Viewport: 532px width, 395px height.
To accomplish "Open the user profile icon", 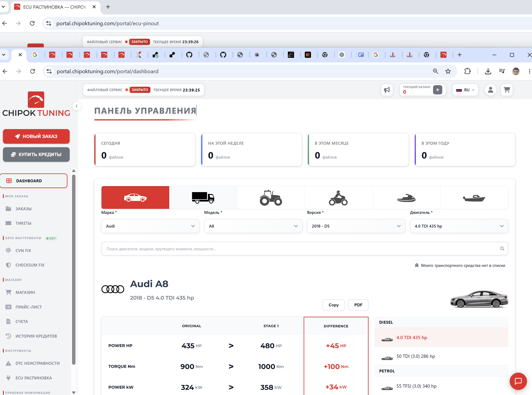I will [x=491, y=90].
